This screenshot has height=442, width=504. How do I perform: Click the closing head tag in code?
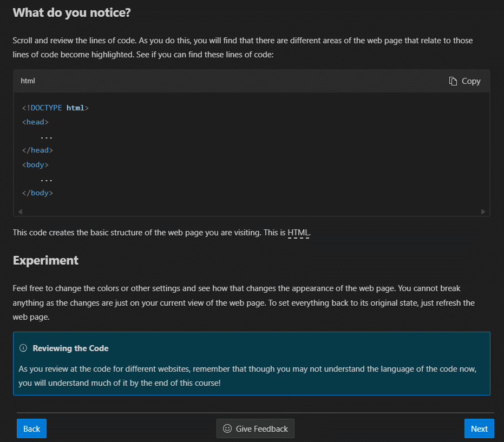37,150
